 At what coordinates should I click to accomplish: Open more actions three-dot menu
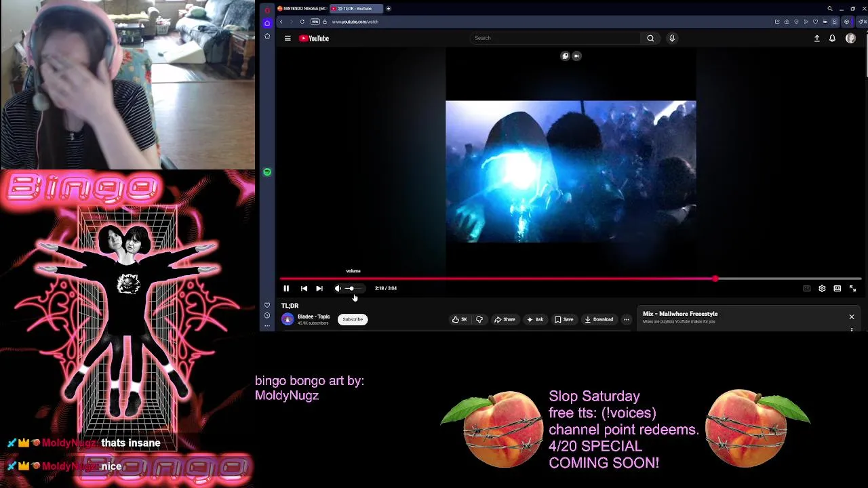click(627, 319)
